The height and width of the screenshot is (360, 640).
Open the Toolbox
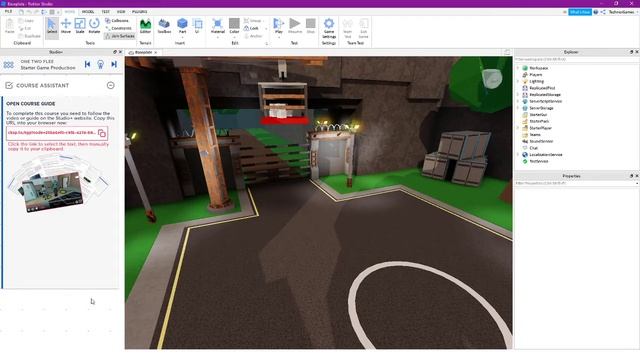coord(164,26)
